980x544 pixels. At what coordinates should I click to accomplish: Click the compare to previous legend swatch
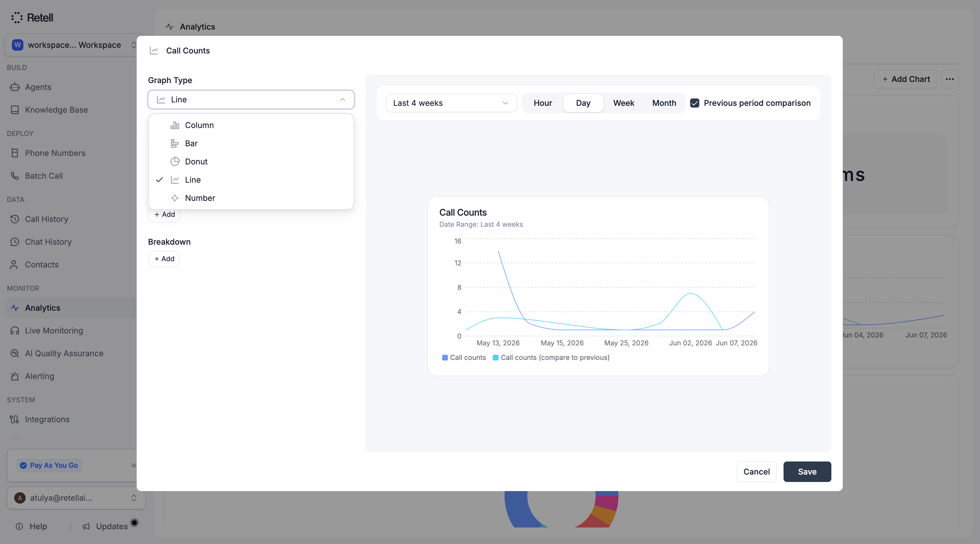click(495, 358)
